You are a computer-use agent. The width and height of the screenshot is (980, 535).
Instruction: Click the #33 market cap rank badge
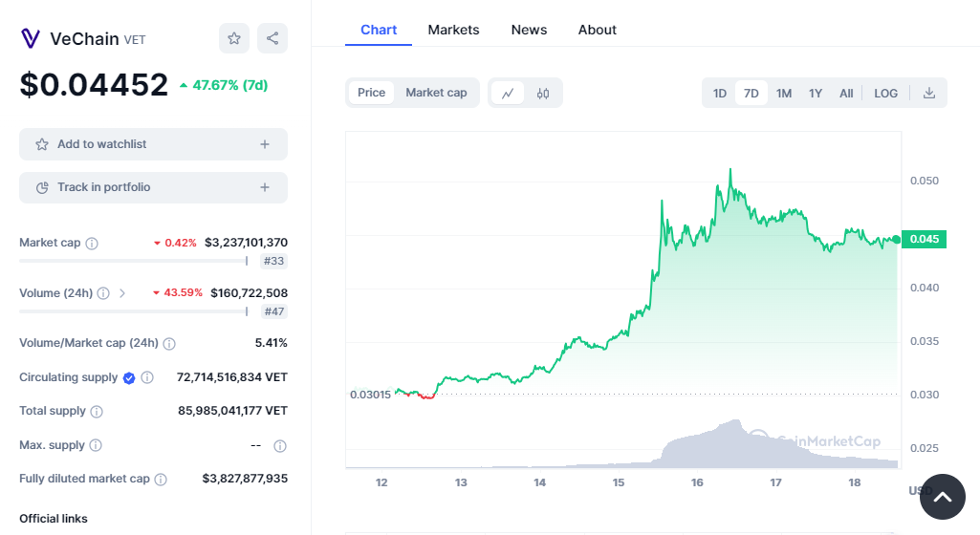tap(273, 261)
